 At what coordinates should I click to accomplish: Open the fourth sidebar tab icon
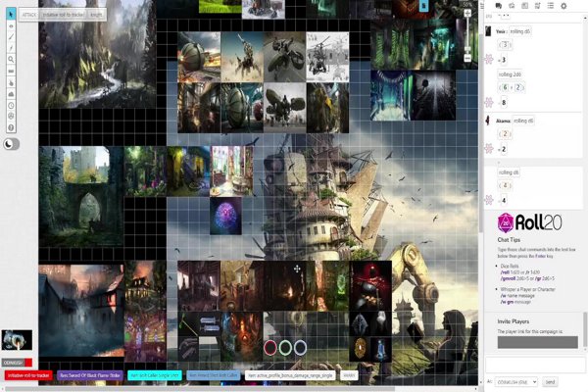[x=537, y=6]
